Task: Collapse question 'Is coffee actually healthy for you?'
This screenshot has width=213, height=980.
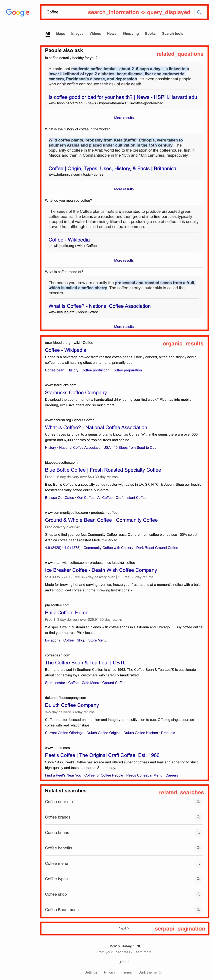Action: 71,58
